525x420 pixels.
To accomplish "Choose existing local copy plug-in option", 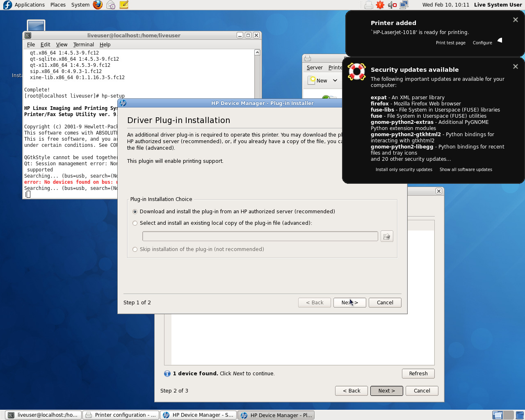I will point(135,223).
